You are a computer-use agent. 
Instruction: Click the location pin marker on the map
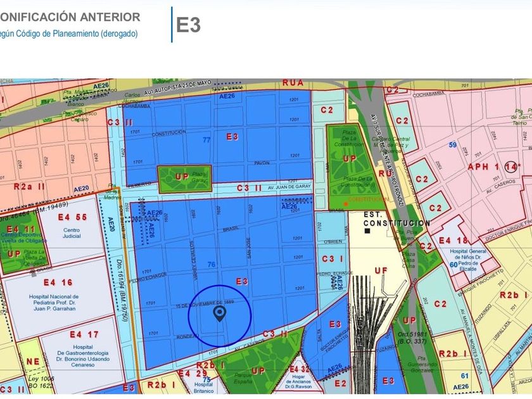[x=220, y=314]
